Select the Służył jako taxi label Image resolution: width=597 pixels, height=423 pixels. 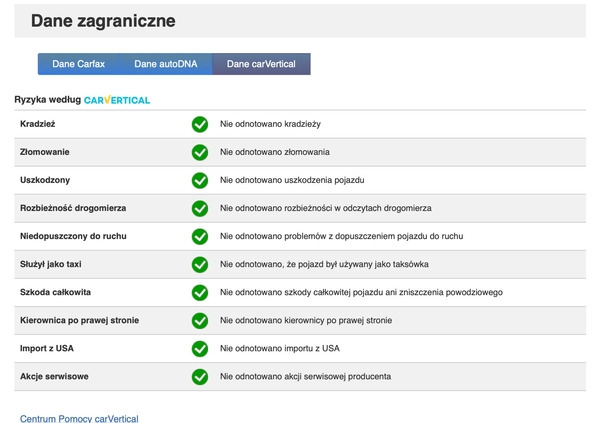point(51,264)
